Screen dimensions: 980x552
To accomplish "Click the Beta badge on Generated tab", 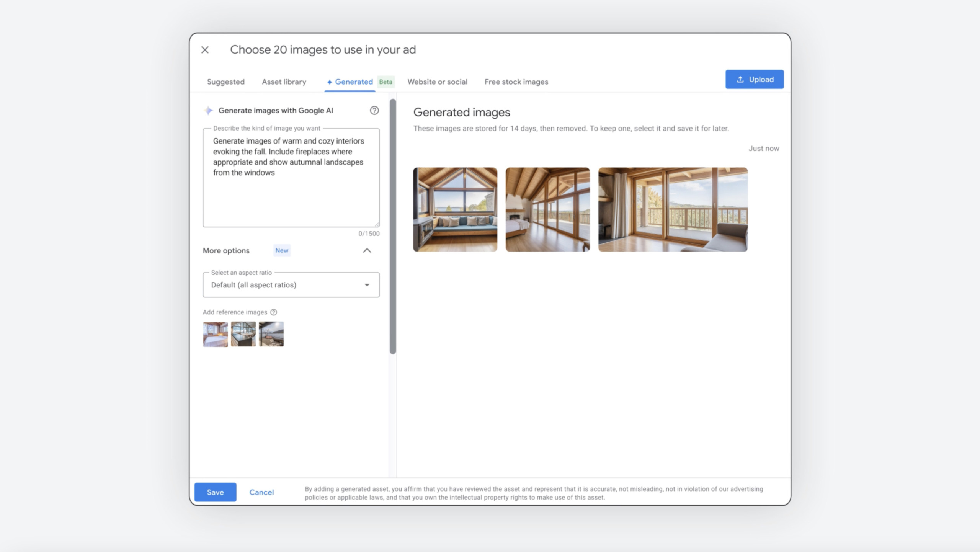I will click(385, 82).
